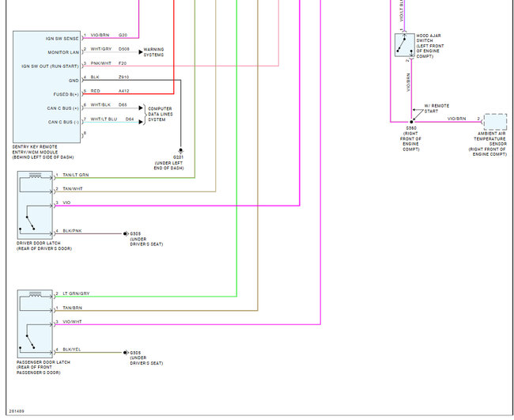Click the LT GRN/GRY wire label
The width and height of the screenshot is (514, 420).
pos(76,293)
